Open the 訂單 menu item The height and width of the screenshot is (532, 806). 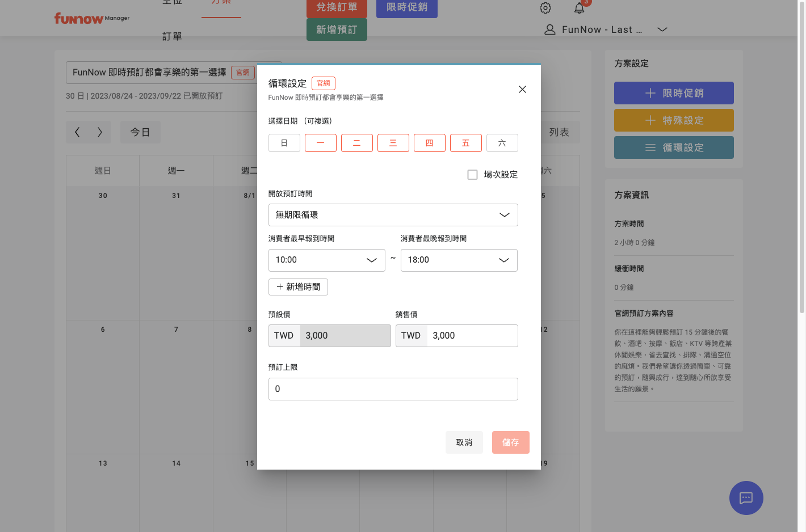172,36
